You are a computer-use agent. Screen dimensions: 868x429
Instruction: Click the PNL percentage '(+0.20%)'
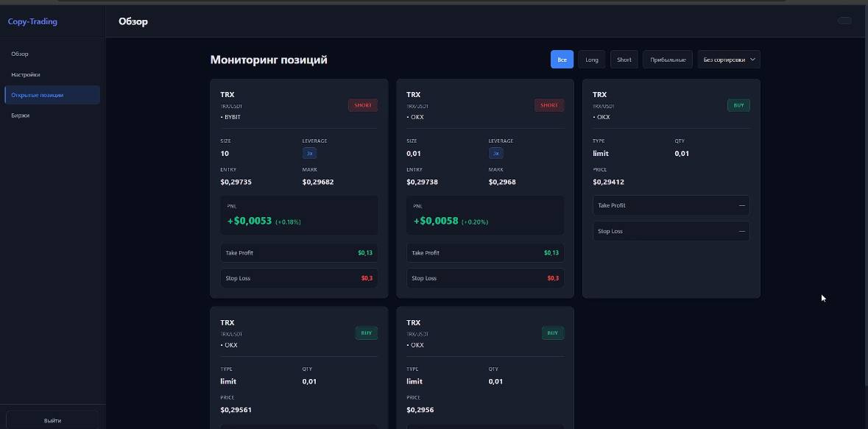[x=475, y=222]
